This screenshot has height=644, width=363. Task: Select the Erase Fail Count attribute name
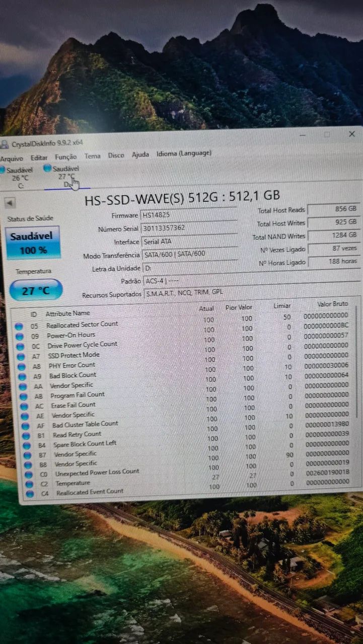[x=74, y=405]
